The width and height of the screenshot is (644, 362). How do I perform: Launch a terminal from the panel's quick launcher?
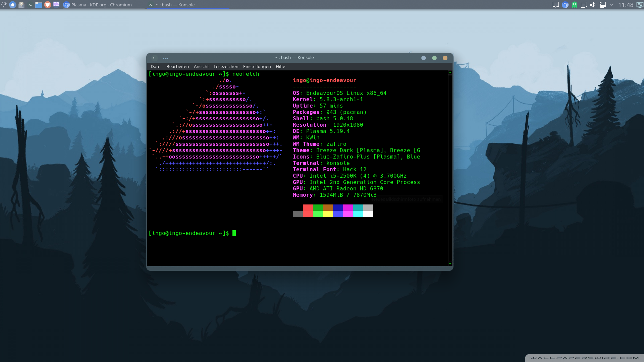30,5
